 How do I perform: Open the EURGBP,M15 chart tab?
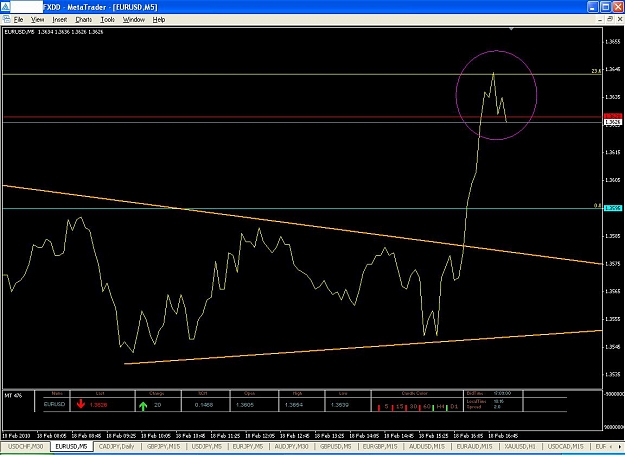[x=380, y=447]
